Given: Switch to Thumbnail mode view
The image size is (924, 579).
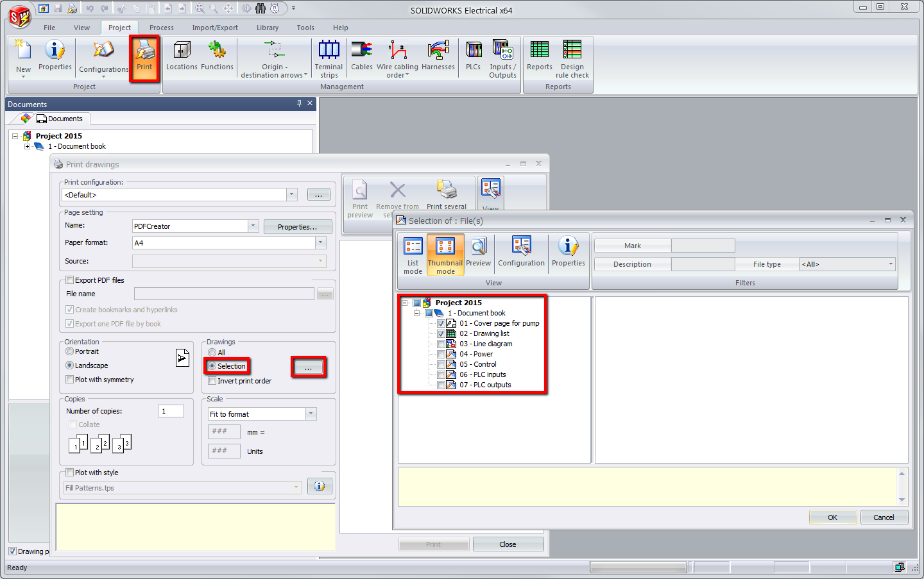Looking at the screenshot, I should point(445,255).
